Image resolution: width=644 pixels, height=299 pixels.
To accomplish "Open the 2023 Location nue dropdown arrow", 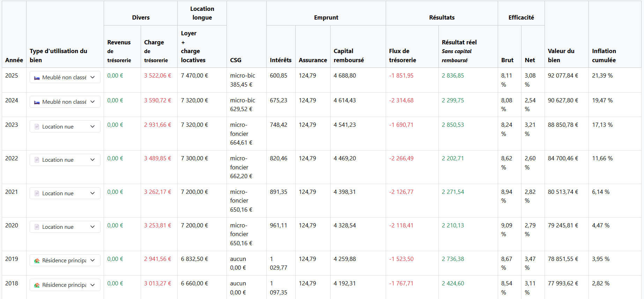I will coord(92,126).
